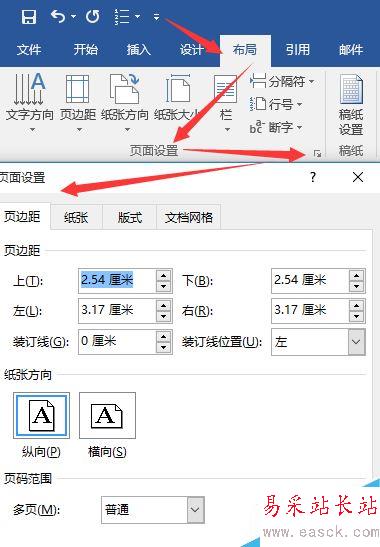Close the 页面设置 dialog
Screen dimensions: 380x547
point(358,177)
